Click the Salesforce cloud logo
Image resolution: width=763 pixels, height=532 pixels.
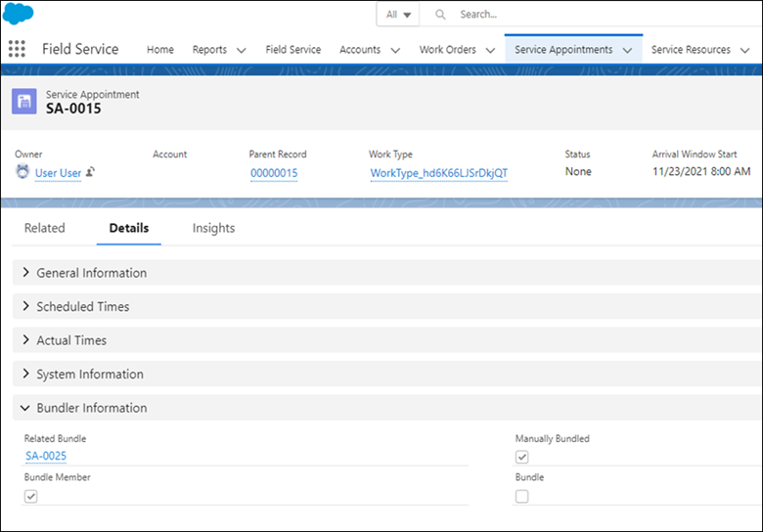click(18, 13)
